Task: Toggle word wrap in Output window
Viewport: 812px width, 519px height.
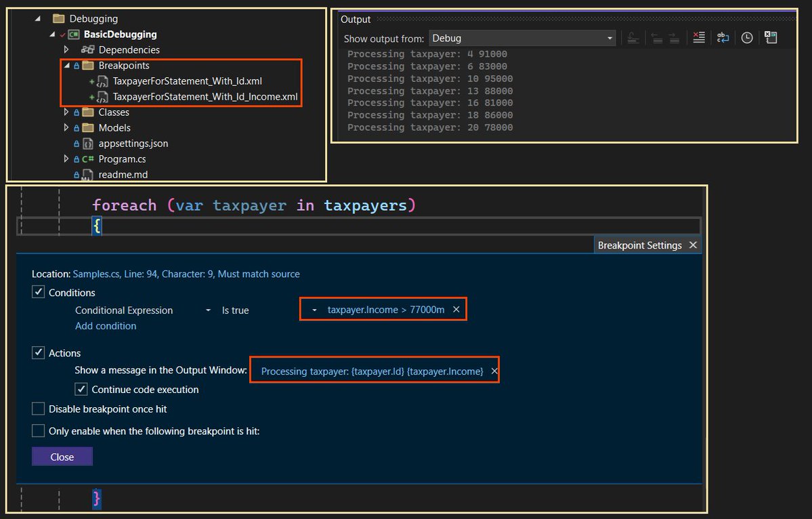Action: tap(723, 37)
